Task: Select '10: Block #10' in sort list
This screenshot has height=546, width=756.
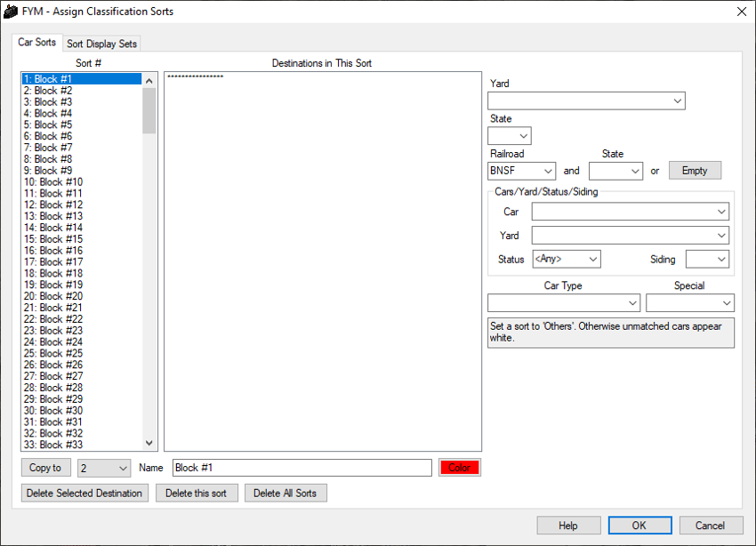Action: click(x=82, y=182)
